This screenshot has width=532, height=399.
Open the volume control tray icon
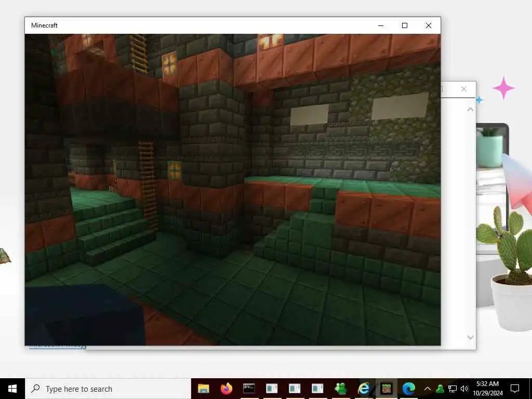point(464,389)
